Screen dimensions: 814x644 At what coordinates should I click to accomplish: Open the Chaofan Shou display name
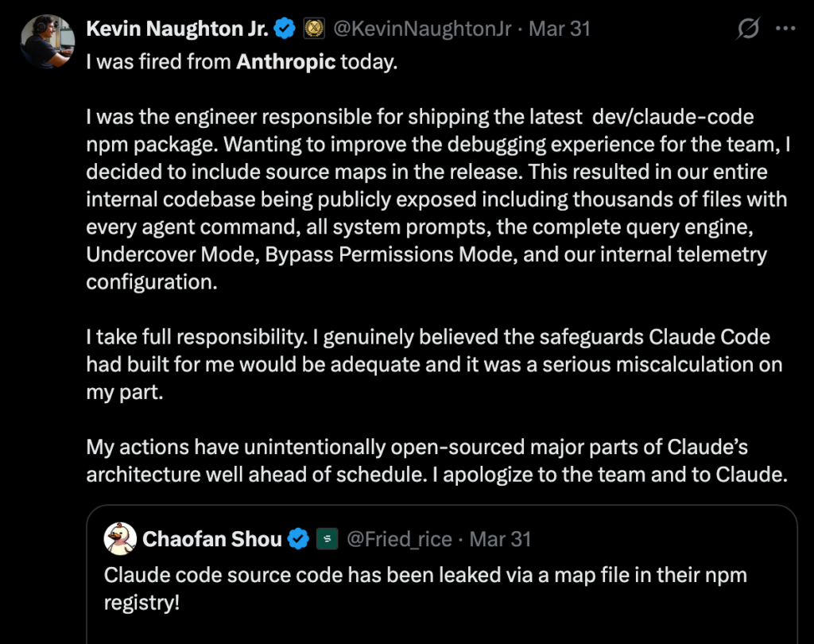point(211,539)
